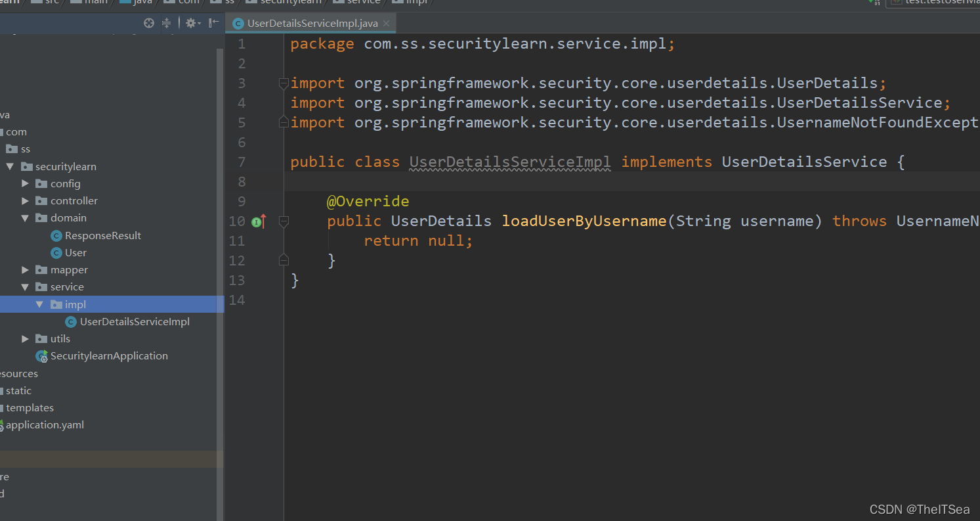
Task: Open UserDetailsServiceImpl in the project tree
Action: 135,322
